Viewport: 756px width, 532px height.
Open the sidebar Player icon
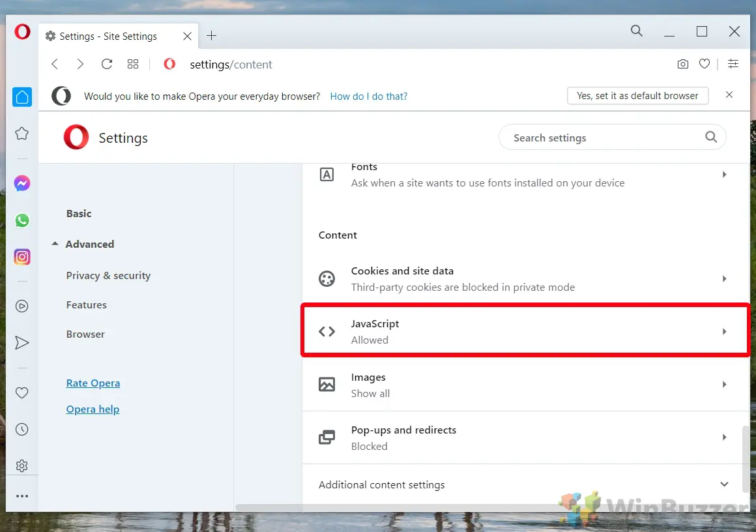22,306
